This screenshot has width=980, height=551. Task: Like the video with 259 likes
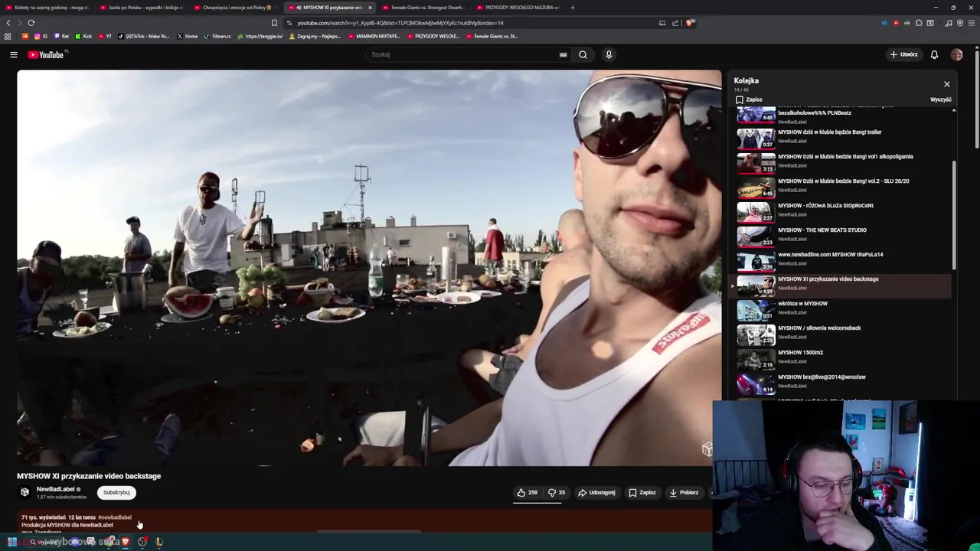528,493
